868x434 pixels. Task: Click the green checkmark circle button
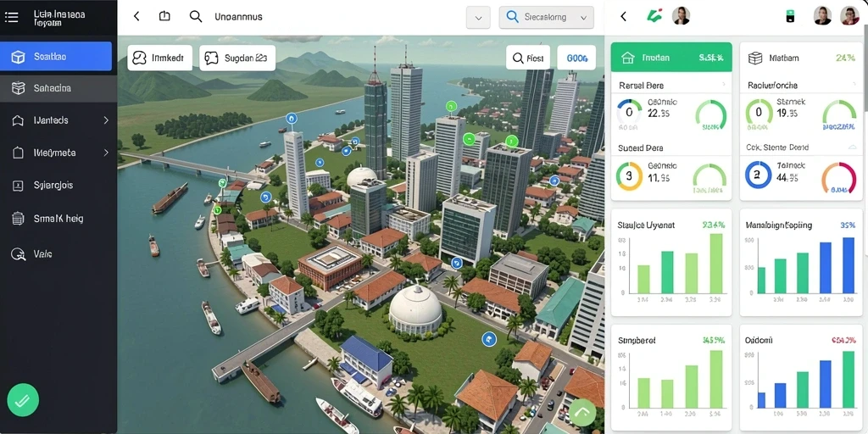[23, 400]
